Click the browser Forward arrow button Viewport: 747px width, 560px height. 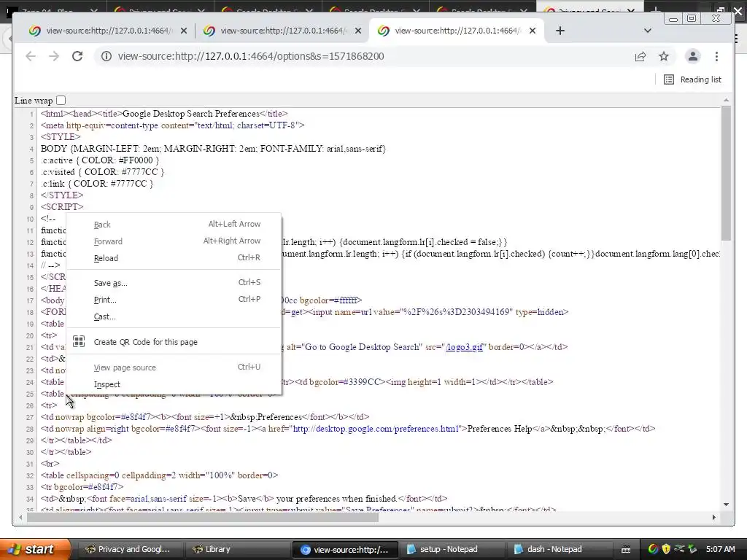[54, 56]
